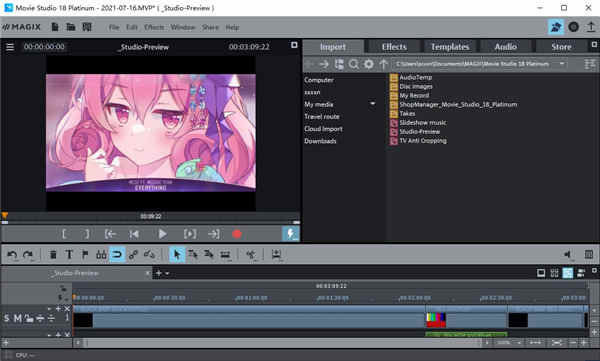Open the Templates tab
600x361 pixels.
(x=450, y=47)
